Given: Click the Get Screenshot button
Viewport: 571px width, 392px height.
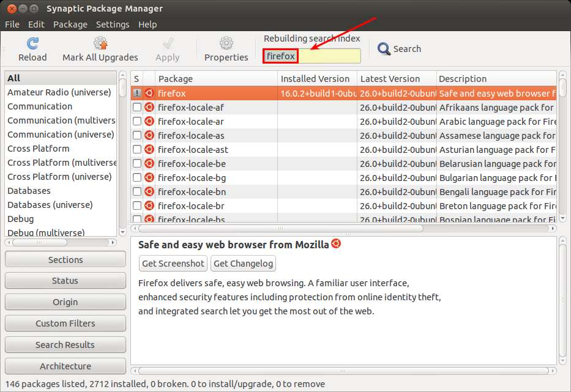Looking at the screenshot, I should click(173, 263).
